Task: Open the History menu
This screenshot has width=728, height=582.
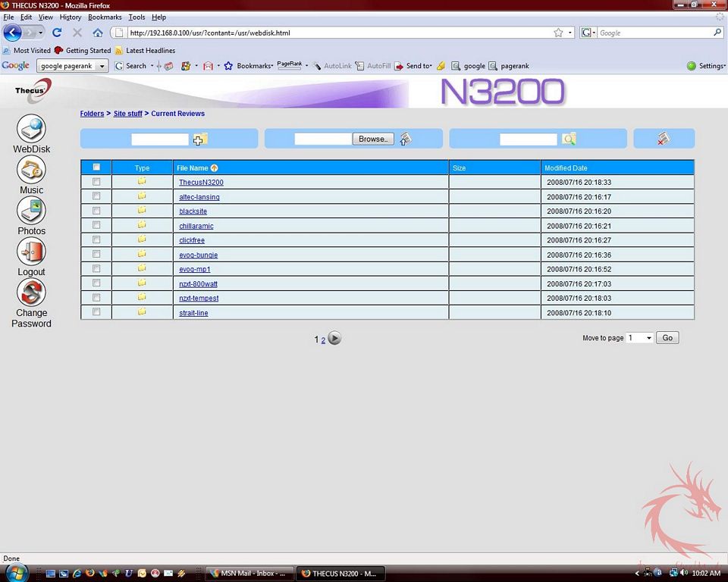Action: (x=70, y=17)
